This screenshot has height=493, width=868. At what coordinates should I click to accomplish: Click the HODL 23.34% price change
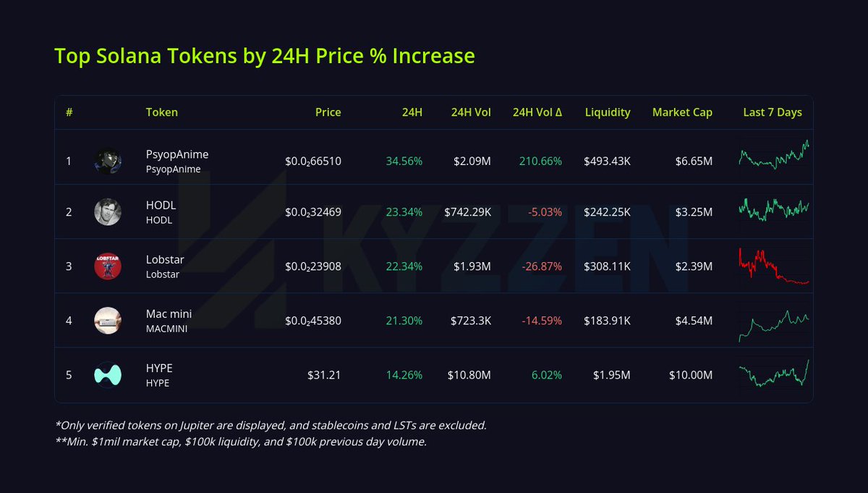pos(404,212)
